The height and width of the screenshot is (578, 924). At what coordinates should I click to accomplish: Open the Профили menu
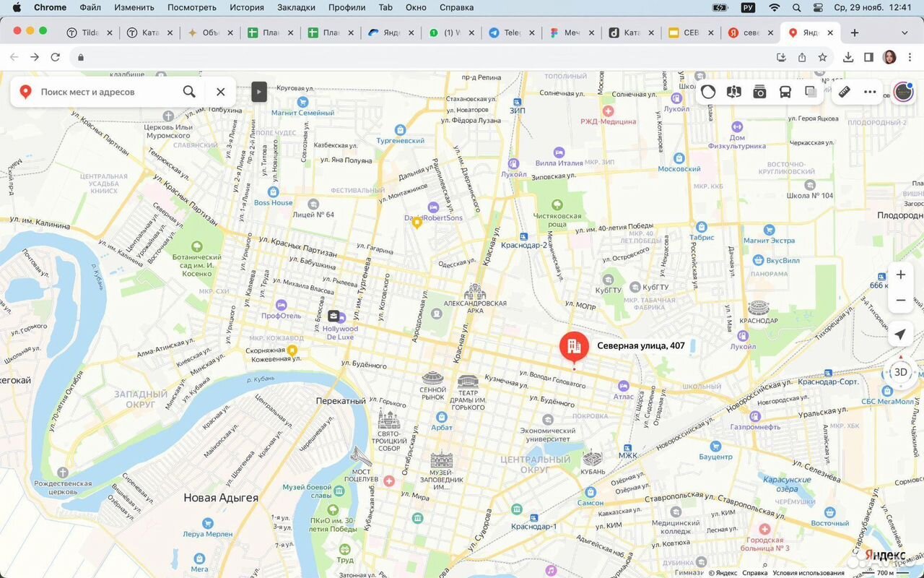click(346, 7)
